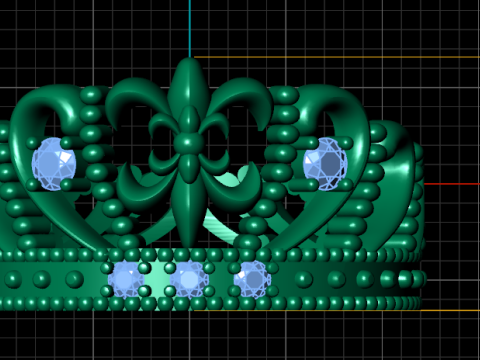Pick the large round gem in the right arch
This screenshot has height=360, width=480.
click(x=325, y=164)
